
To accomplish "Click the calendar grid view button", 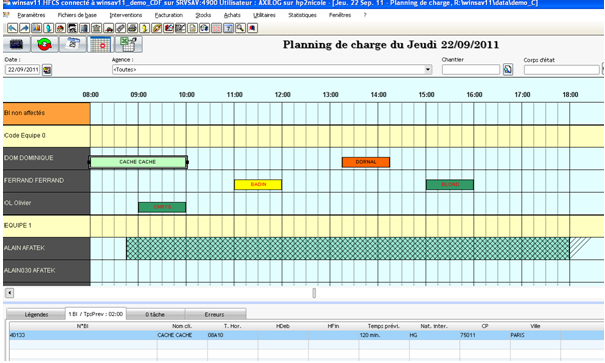I will click(100, 45).
